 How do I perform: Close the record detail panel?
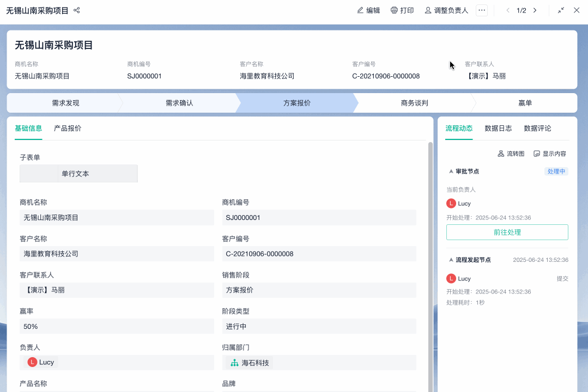577,10
